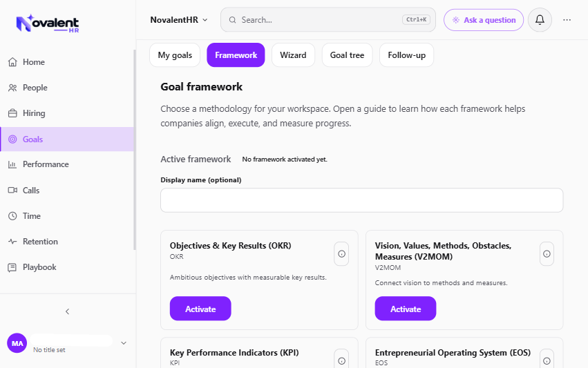The image size is (588, 368).
Task: Select the Framework tab
Action: click(236, 55)
